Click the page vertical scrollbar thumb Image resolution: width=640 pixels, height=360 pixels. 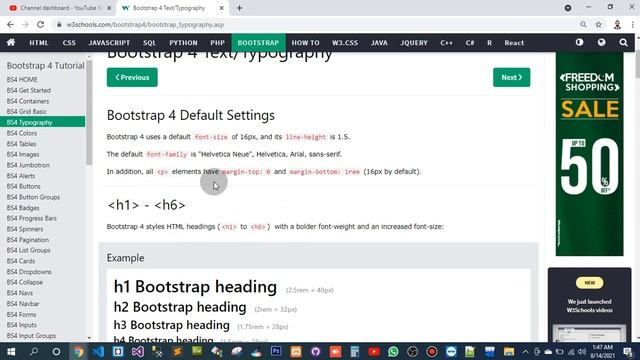[637, 64]
